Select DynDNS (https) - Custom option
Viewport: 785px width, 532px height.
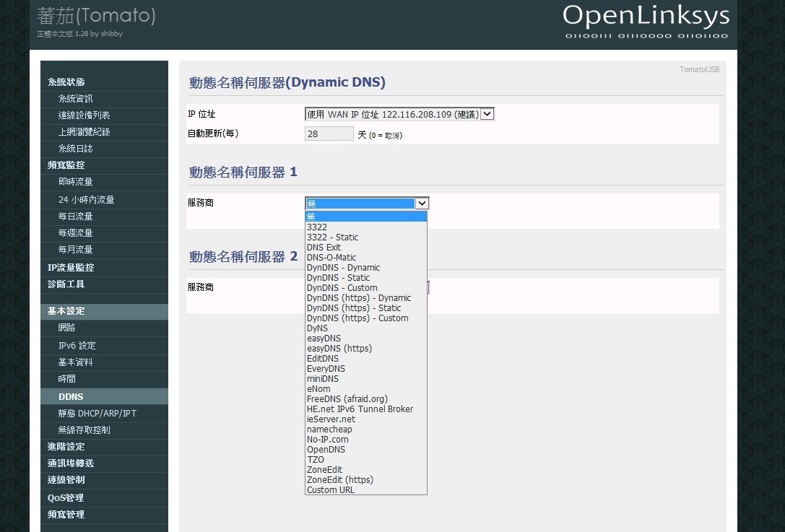[x=366, y=318]
